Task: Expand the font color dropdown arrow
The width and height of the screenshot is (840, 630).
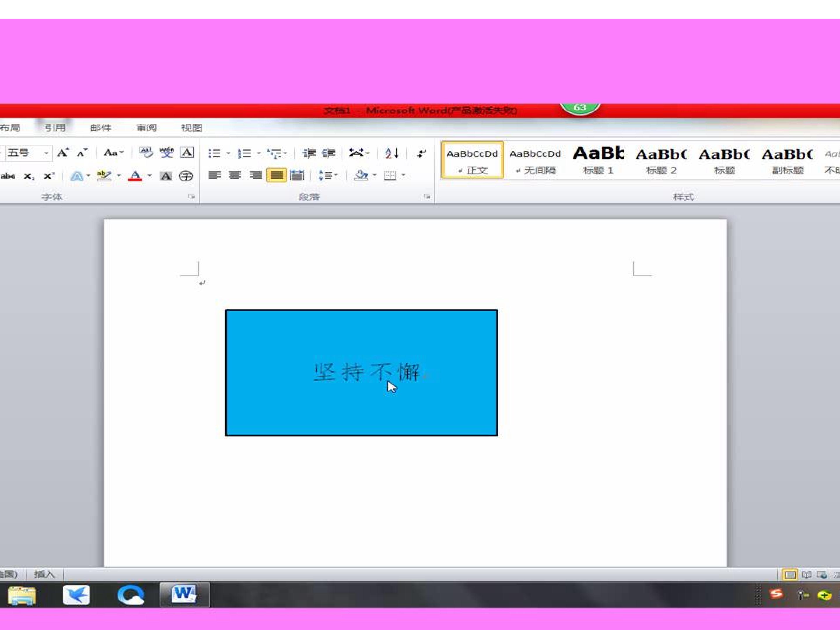Action: click(150, 176)
